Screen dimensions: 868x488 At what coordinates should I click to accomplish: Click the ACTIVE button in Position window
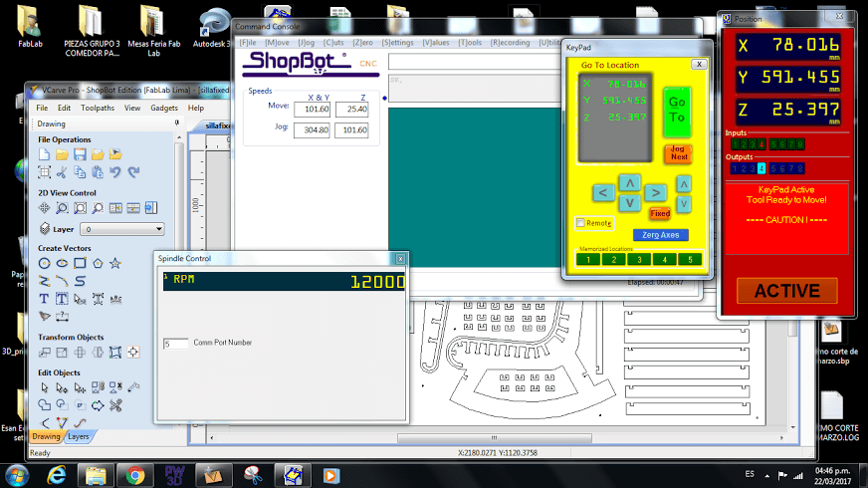click(786, 291)
